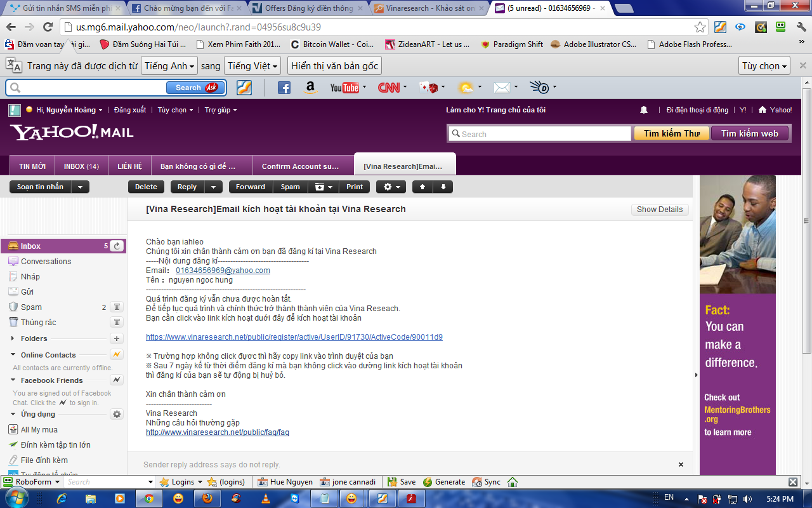The image size is (812, 508).
Task: Open the Chrome menu with three bars
Action: click(801, 27)
